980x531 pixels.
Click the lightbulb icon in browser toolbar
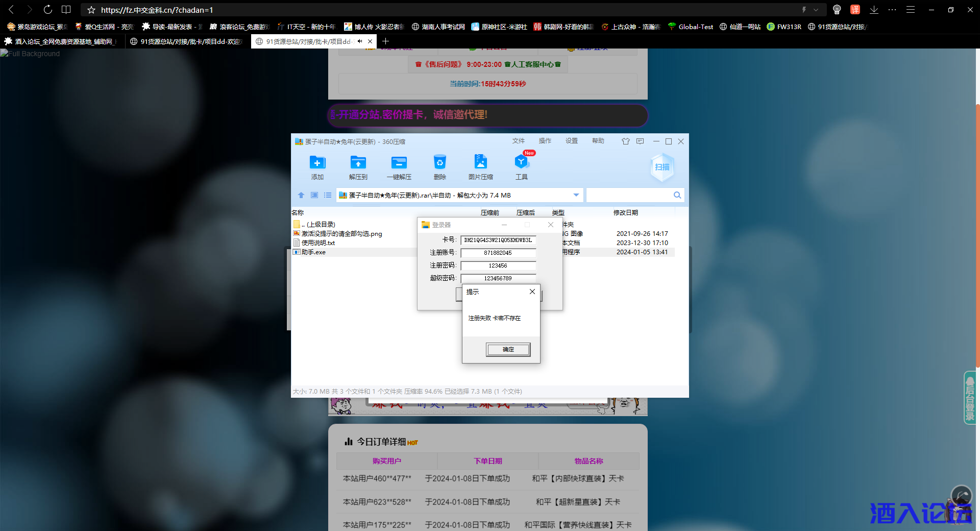(837, 10)
